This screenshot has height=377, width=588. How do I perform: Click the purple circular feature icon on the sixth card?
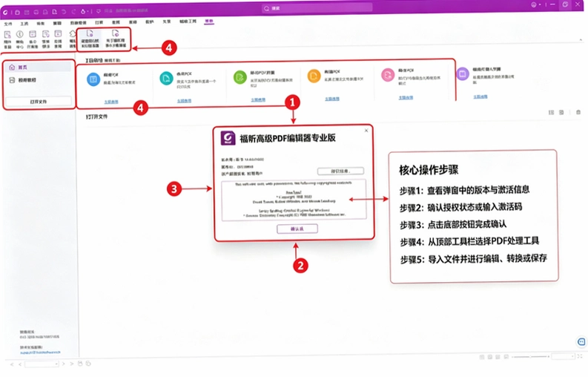(463, 73)
